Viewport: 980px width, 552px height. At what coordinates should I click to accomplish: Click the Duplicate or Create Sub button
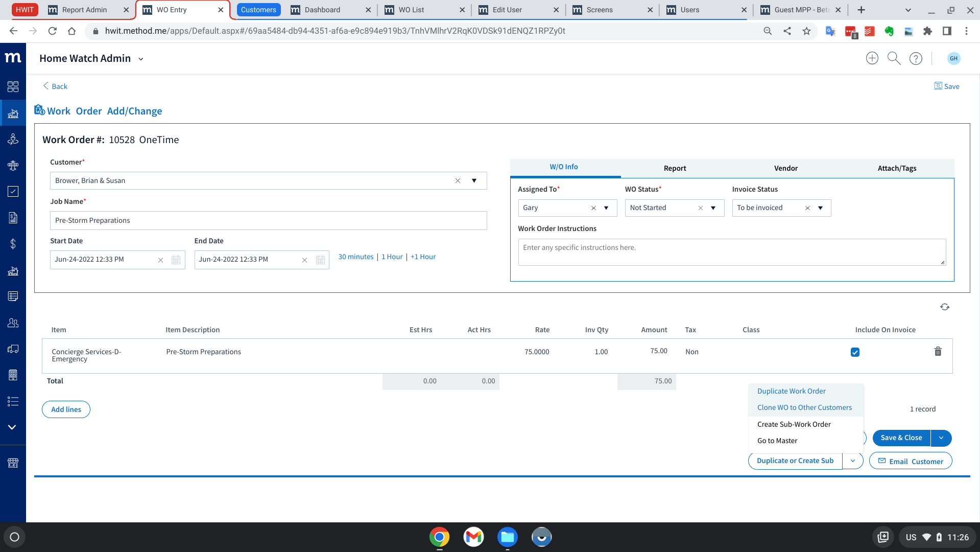point(795,461)
